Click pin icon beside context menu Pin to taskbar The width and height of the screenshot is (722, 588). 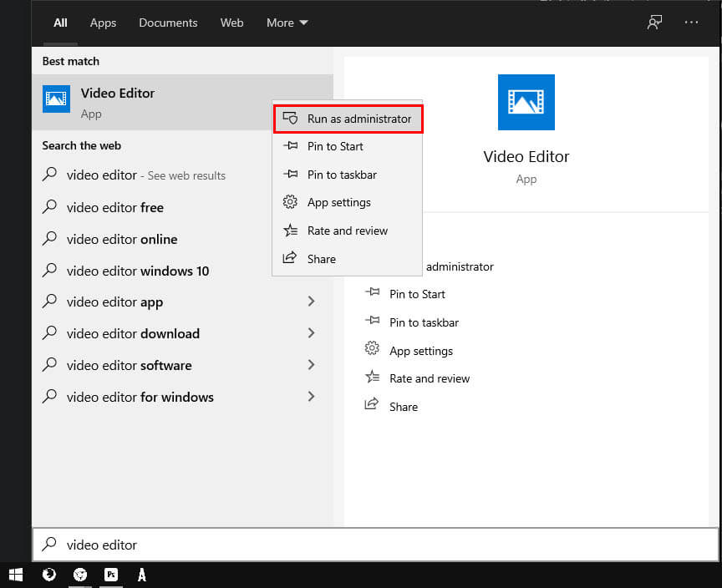click(290, 174)
